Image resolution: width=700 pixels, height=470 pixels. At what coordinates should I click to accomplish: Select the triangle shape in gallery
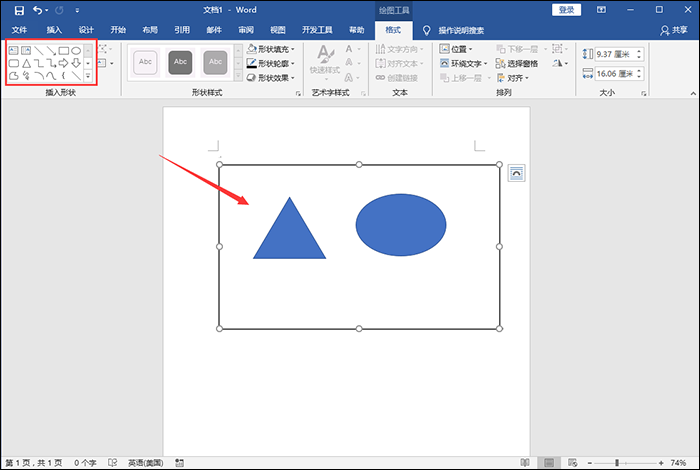coord(26,63)
